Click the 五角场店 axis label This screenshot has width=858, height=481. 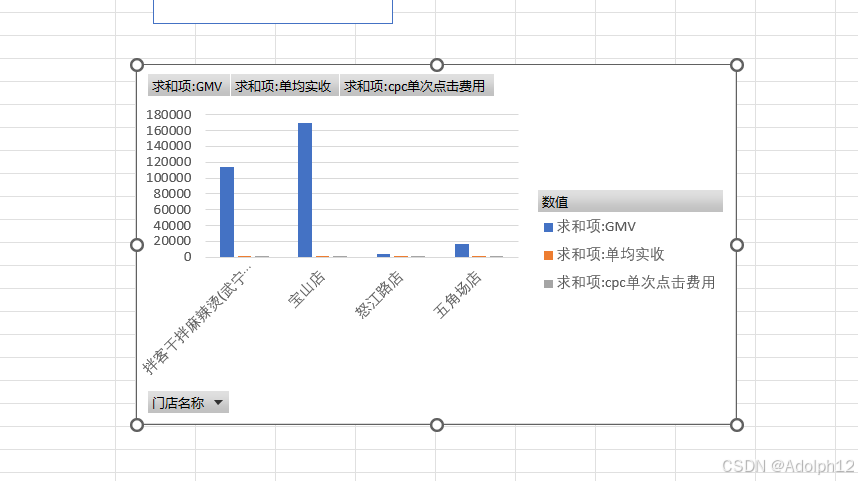pos(457,294)
